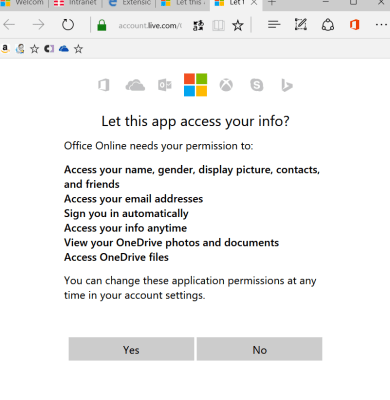Screen dimensions: 390x400
Task: Click the grey Skype icon
Action: (x=257, y=85)
